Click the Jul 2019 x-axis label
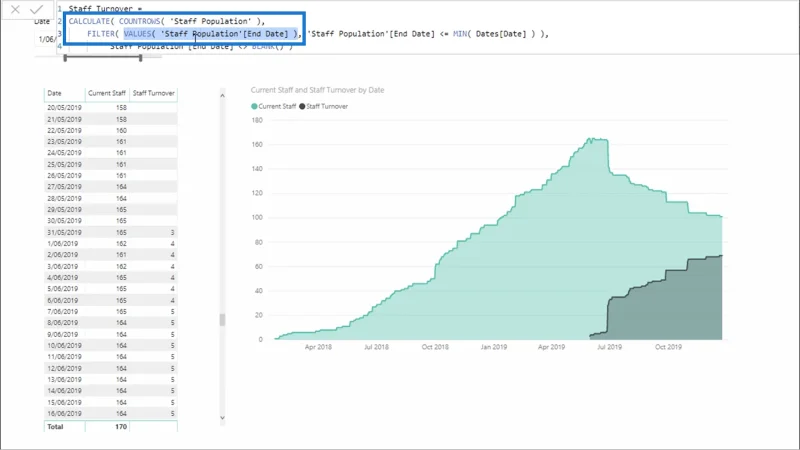This screenshot has height=450, width=800. [610, 347]
